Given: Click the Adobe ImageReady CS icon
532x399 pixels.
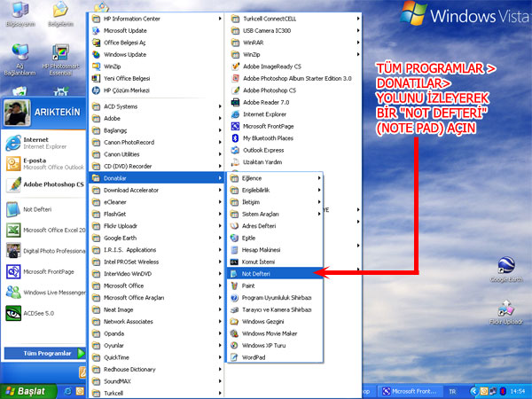Looking at the screenshot, I should click(235, 66).
